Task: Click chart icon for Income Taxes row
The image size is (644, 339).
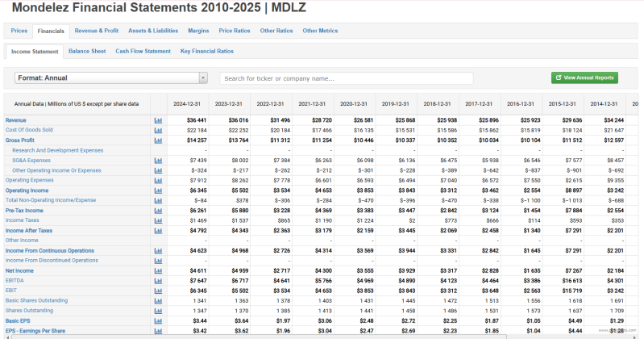Action: pyautogui.click(x=158, y=220)
